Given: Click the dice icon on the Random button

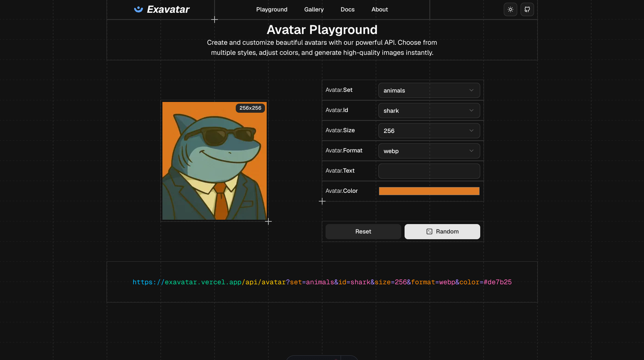Looking at the screenshot, I should (x=429, y=231).
